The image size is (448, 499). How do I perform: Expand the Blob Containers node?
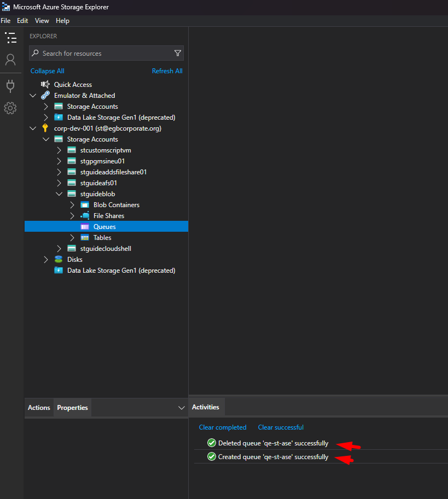click(x=72, y=204)
